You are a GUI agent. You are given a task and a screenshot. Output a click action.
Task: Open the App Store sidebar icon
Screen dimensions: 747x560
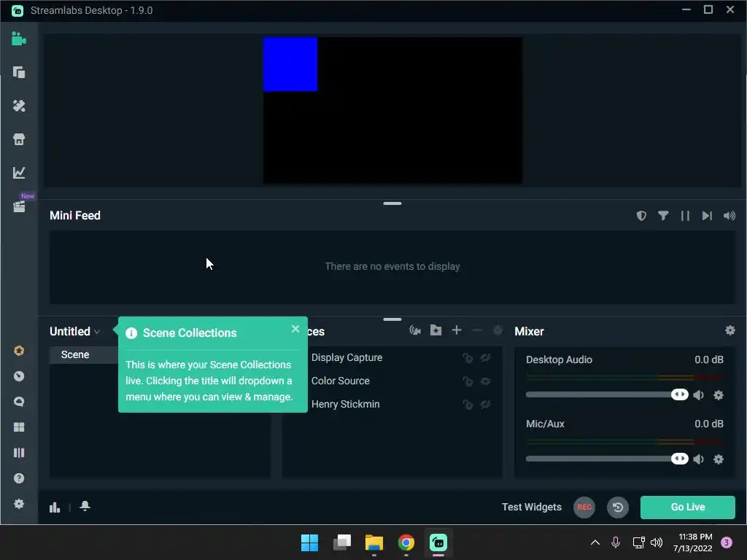[18, 139]
